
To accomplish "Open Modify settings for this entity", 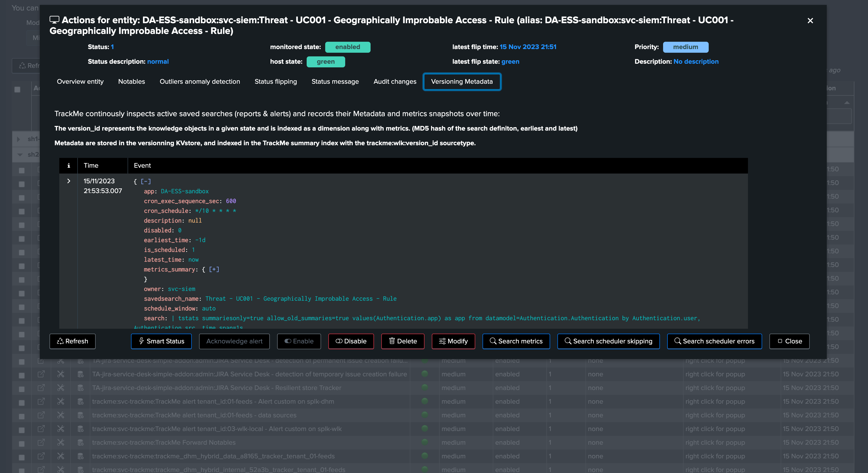I will tap(453, 341).
